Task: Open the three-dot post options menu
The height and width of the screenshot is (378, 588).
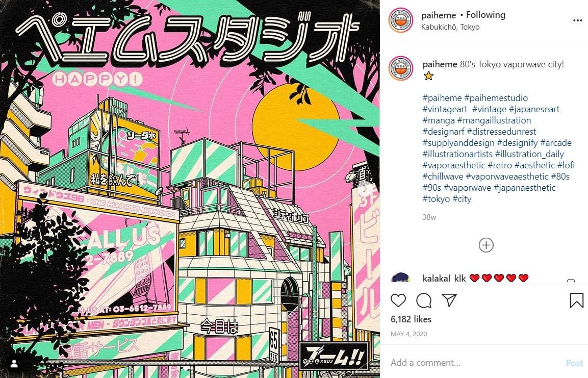Action: point(577,20)
